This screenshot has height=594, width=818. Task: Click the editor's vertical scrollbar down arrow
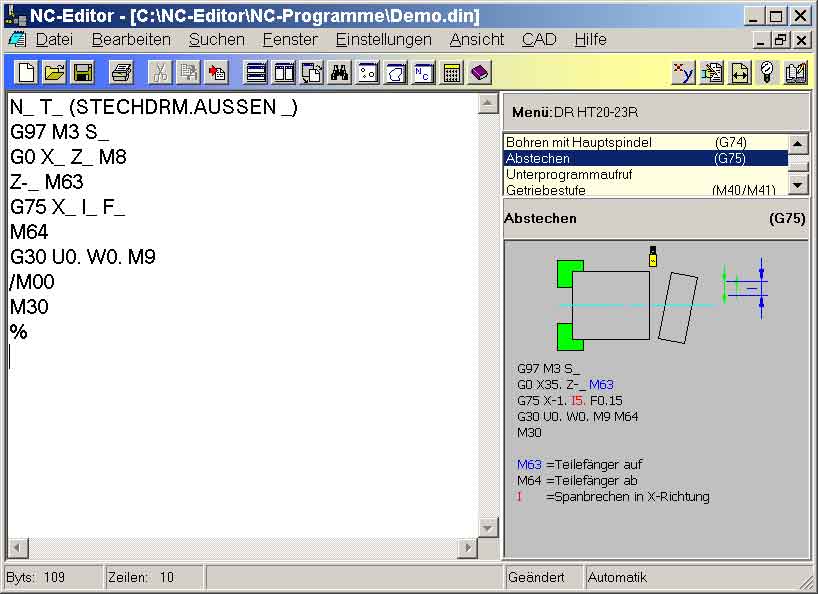[x=488, y=527]
